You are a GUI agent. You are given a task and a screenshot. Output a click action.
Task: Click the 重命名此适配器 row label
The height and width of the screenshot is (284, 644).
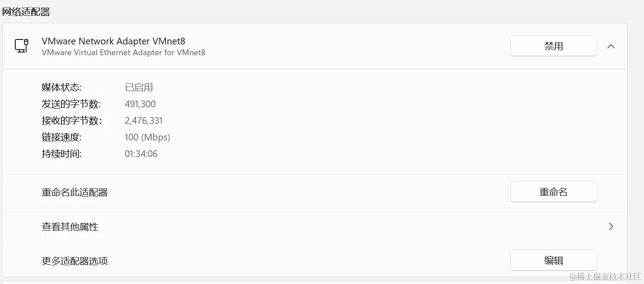tap(75, 192)
